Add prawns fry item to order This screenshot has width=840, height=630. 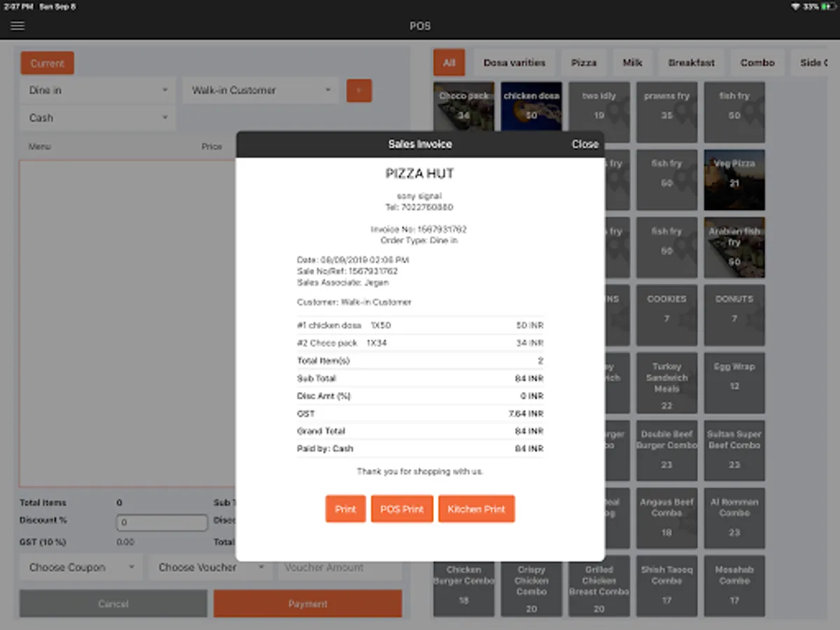[x=666, y=112]
